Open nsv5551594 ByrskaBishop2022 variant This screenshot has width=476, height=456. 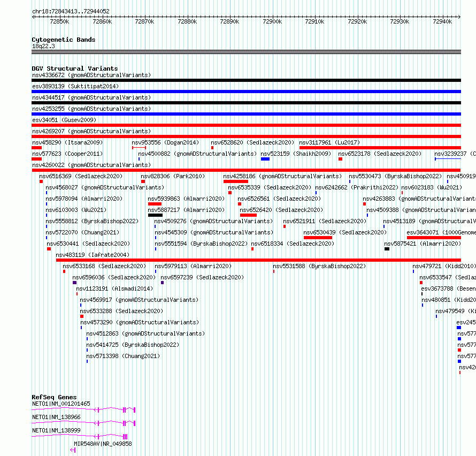201,244
